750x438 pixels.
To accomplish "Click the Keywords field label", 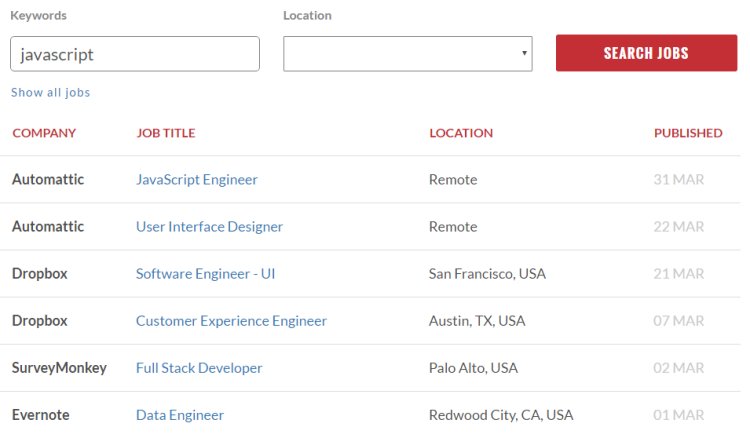I will [39, 16].
